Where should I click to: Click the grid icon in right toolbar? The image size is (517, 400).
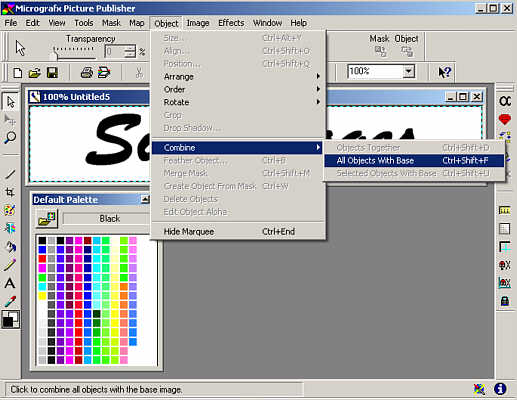(505, 229)
